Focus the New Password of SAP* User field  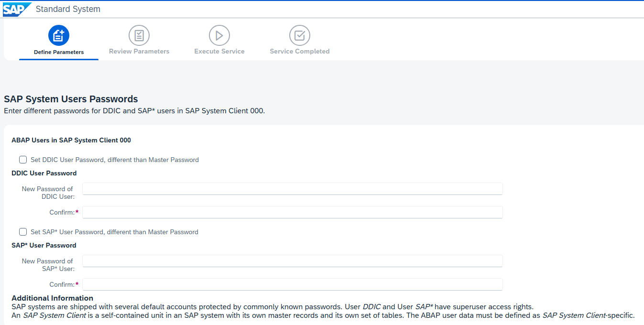tap(293, 261)
